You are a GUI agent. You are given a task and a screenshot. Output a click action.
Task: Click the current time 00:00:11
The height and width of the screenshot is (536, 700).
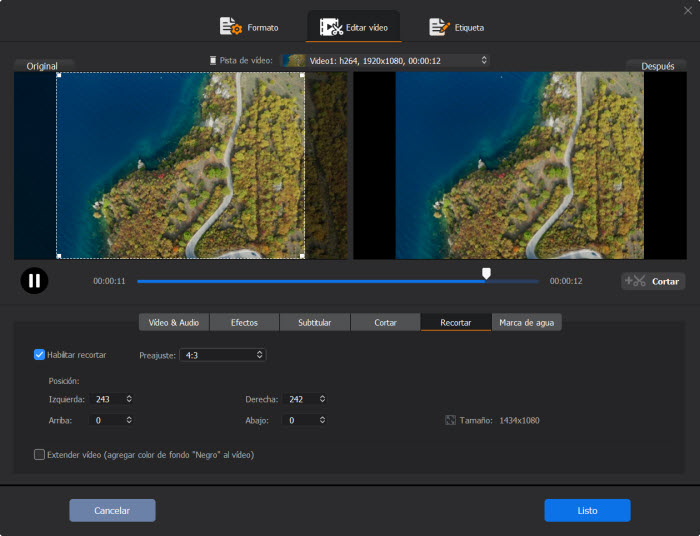[109, 281]
